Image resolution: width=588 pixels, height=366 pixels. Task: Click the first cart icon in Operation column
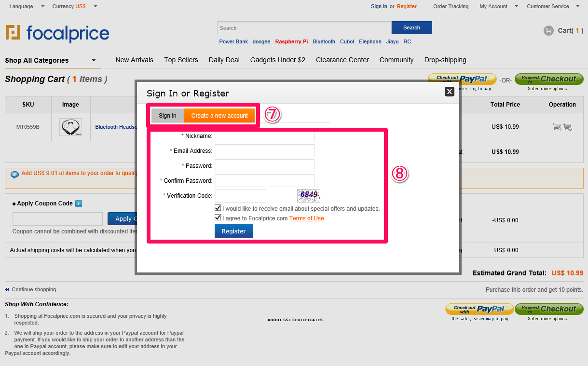557,127
